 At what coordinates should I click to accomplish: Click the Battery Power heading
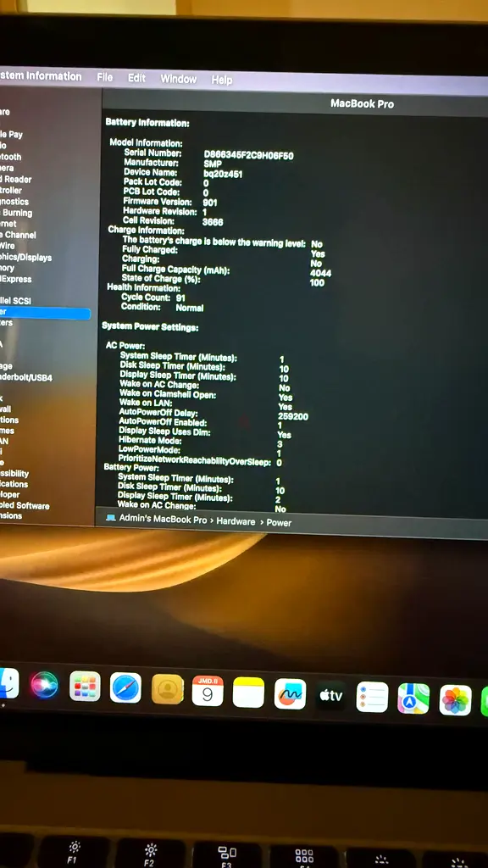131,468
